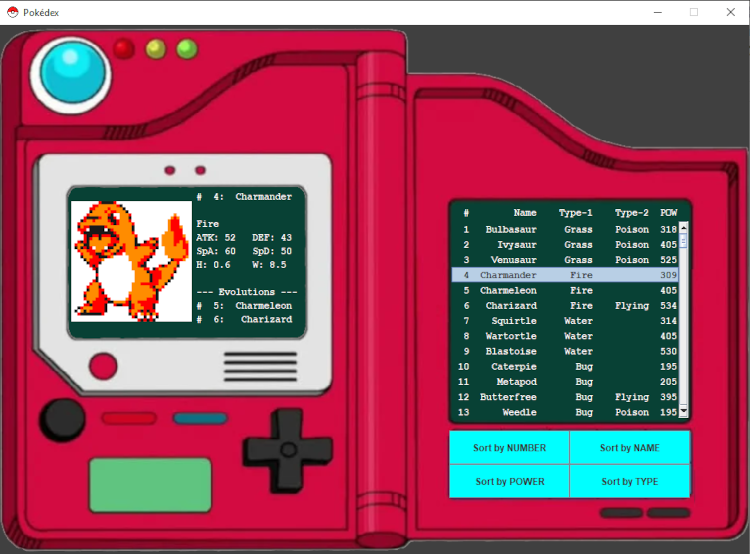Select Charmeleon row in the list
This screenshot has height=554, width=750.
[x=565, y=290]
